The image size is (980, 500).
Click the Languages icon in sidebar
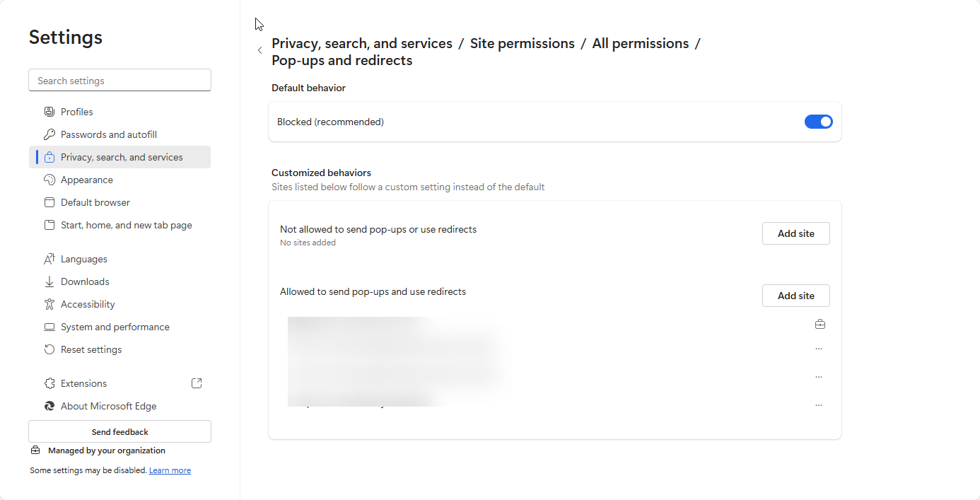[49, 259]
